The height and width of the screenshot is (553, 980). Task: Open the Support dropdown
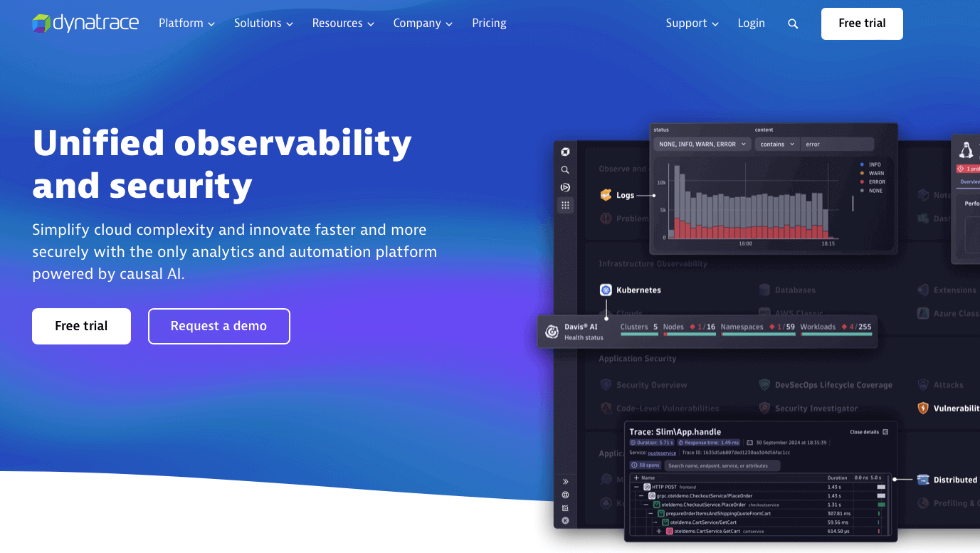pyautogui.click(x=692, y=23)
